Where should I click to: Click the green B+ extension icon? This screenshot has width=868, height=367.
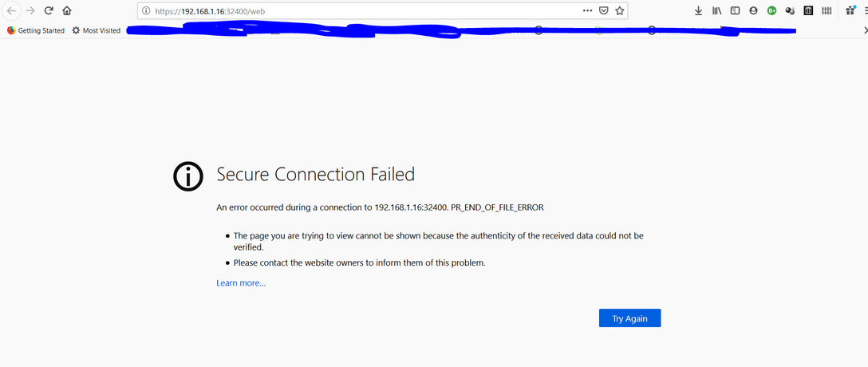(771, 11)
